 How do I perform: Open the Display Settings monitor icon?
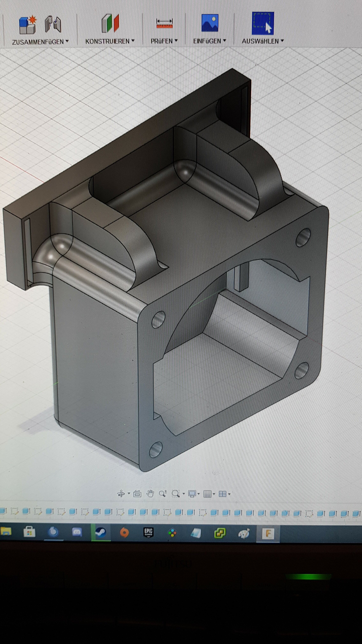tap(192, 494)
